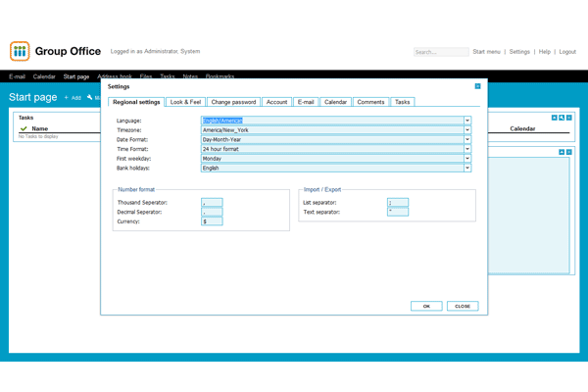The image size is (588, 392).
Task: Click the plus Add icon on Start page
Action: pyautogui.click(x=67, y=98)
